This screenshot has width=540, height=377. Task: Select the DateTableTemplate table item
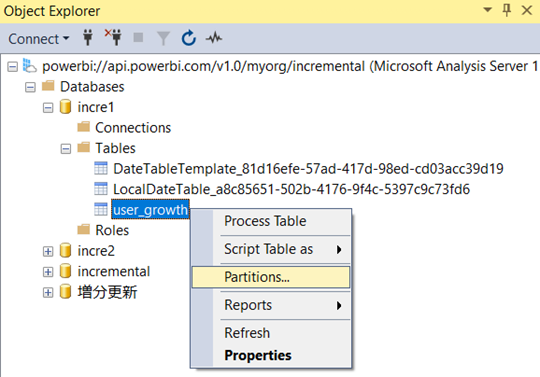click(308, 169)
